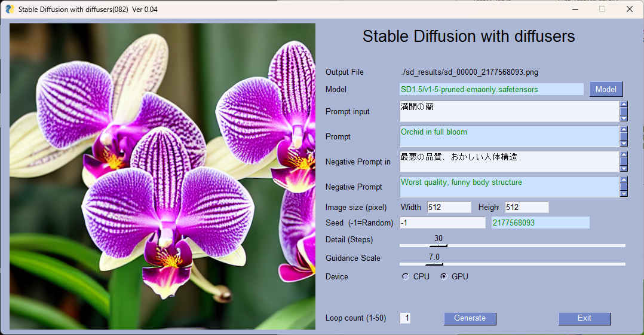This screenshot has width=644, height=335.
Task: Click the Guidance Scale slider handle
Action: click(x=434, y=263)
